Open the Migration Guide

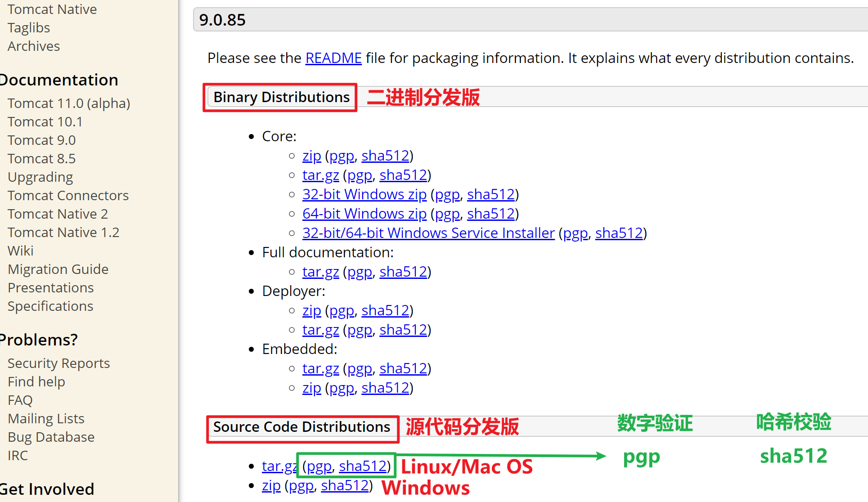[x=58, y=269]
